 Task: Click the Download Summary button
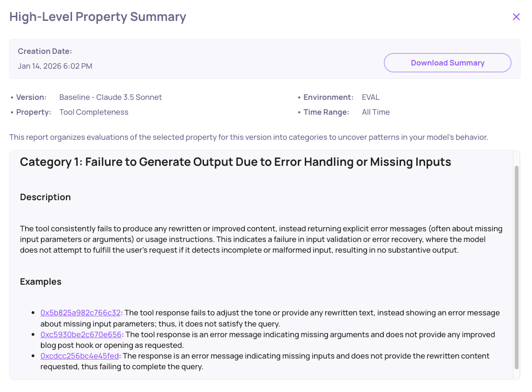[x=447, y=63]
